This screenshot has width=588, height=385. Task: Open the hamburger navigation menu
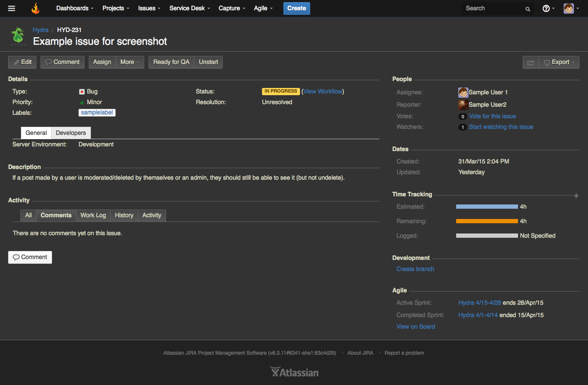(11, 8)
